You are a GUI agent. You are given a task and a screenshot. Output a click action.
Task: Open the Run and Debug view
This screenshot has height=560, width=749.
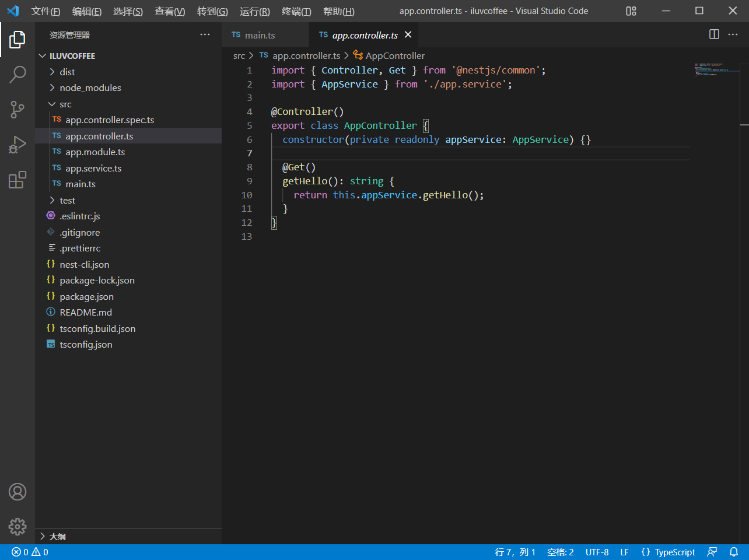[x=17, y=145]
